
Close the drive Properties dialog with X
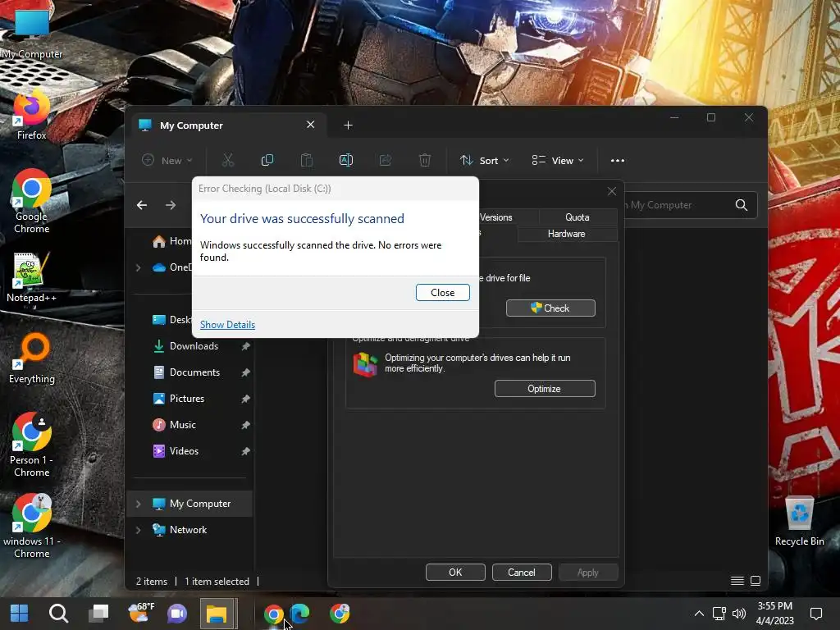click(612, 191)
